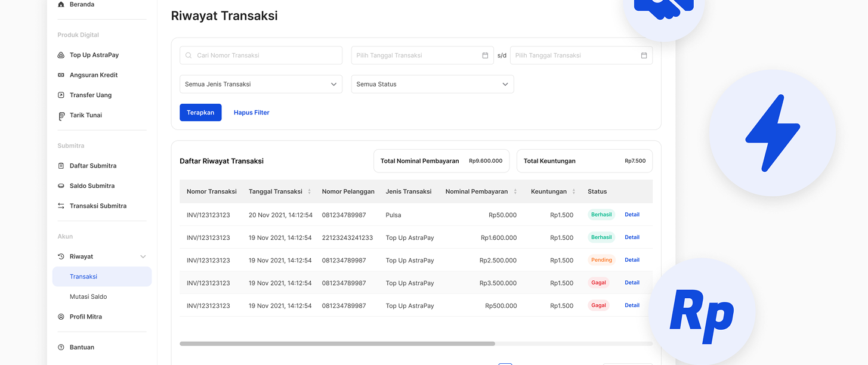Click the Angsuran Kredit icon
This screenshot has width=868, height=365.
click(61, 75)
